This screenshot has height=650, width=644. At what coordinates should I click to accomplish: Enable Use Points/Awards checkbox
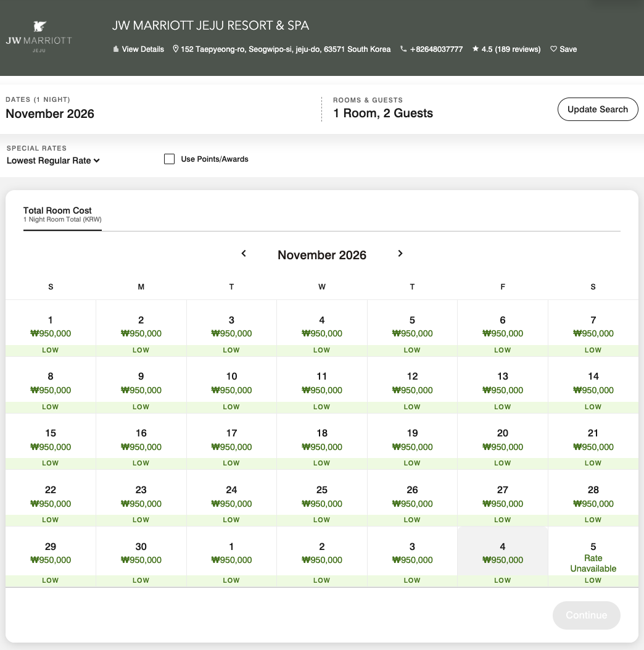click(170, 159)
